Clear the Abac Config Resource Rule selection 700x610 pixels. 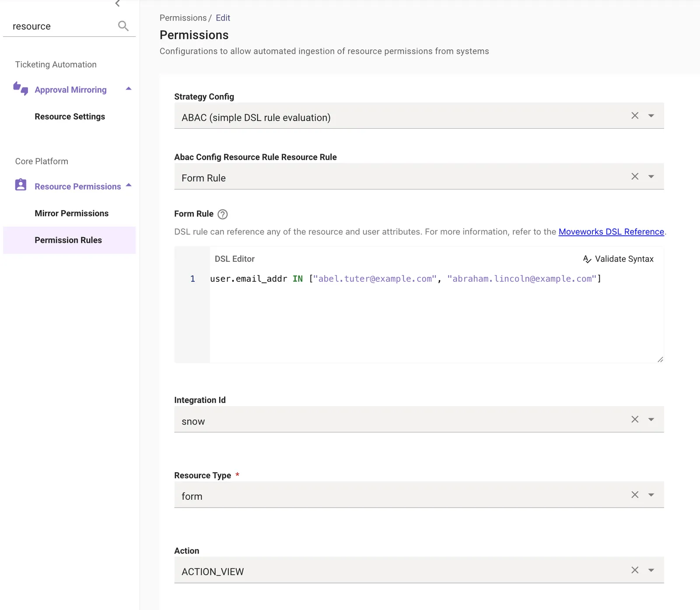[635, 176]
